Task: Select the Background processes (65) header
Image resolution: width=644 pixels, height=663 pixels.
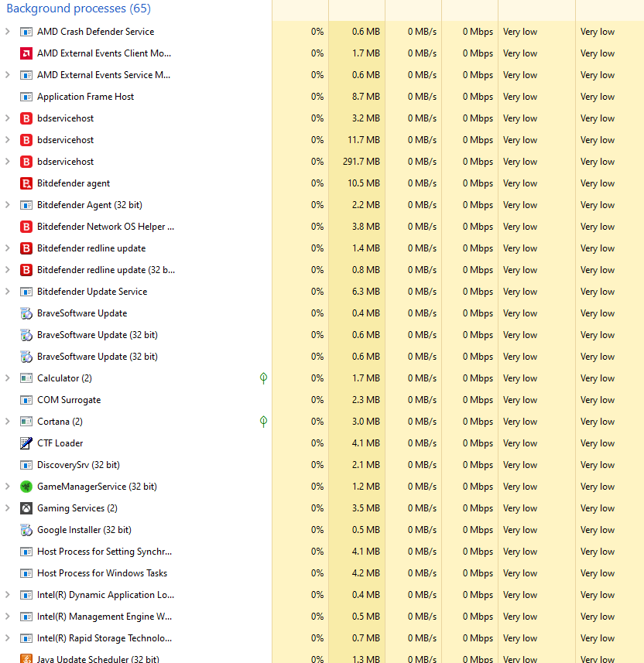Action: point(79,9)
